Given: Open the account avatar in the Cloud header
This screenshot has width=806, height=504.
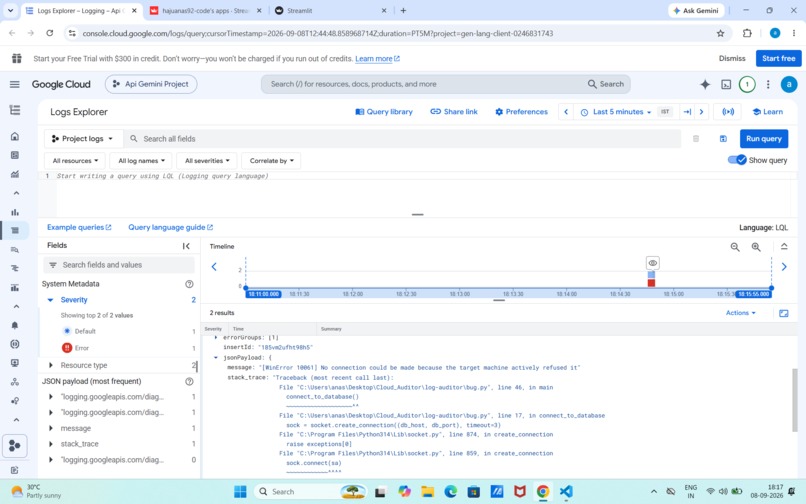Looking at the screenshot, I should coord(789,84).
